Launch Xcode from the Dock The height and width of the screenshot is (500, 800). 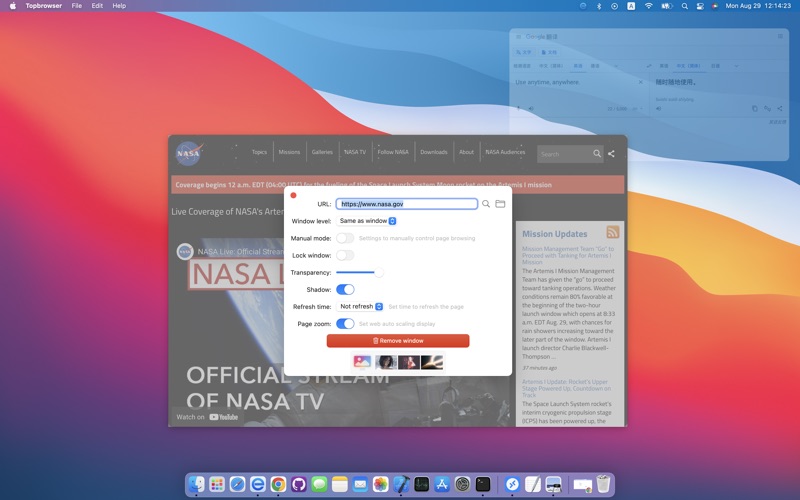[x=401, y=484]
